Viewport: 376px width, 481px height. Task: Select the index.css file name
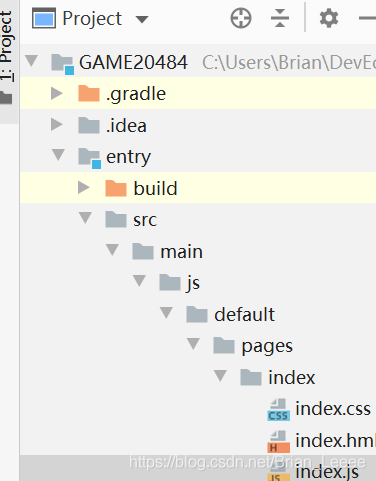pyautogui.click(x=333, y=409)
